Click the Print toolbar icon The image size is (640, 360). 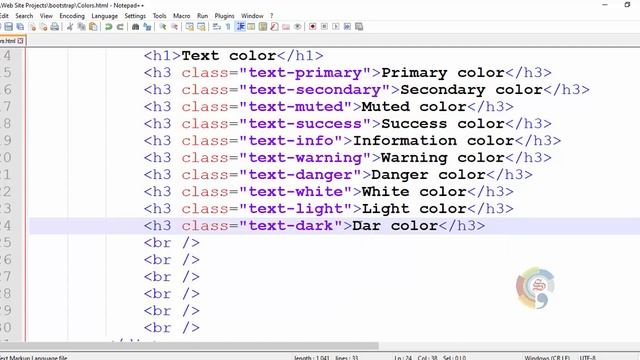(x=54, y=27)
